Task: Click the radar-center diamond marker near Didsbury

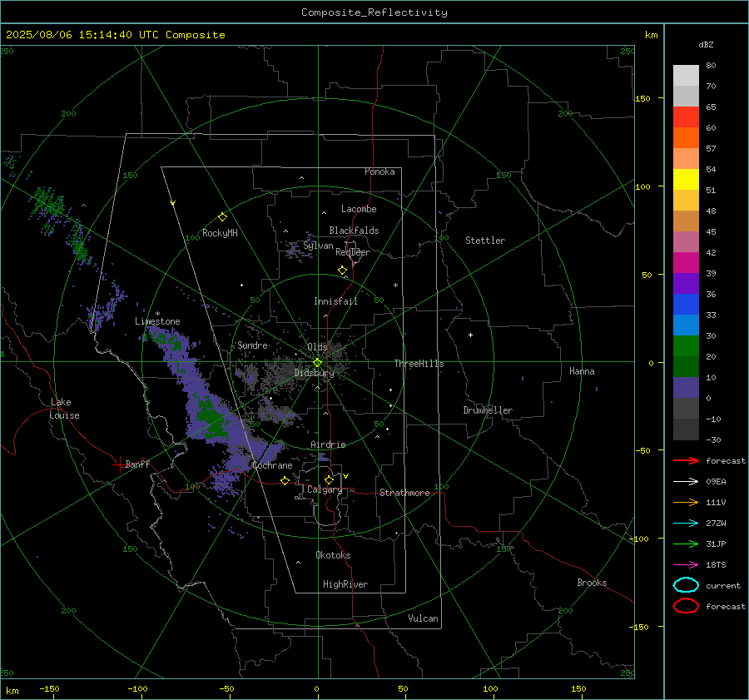Action: tap(317, 363)
